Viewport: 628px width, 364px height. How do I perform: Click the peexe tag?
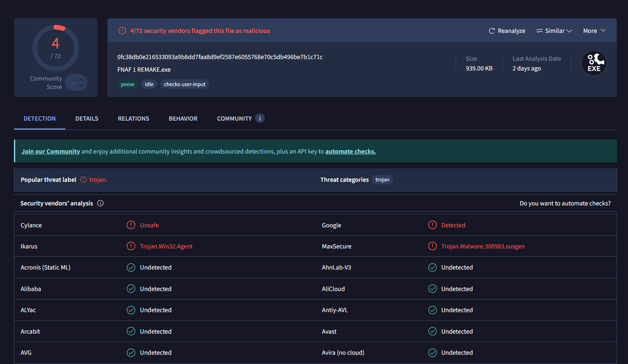click(128, 84)
